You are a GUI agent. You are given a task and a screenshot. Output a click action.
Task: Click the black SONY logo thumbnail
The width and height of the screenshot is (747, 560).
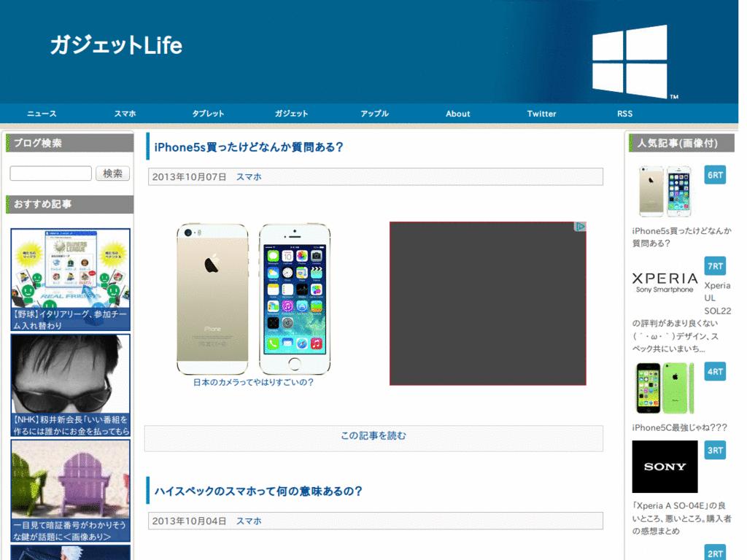coord(665,467)
